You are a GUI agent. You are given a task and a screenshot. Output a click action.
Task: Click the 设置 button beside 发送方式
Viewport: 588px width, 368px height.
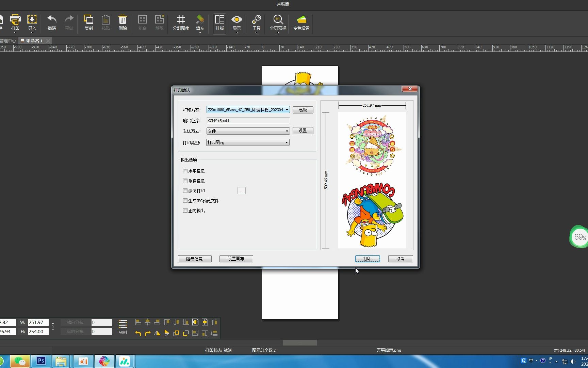303,131
